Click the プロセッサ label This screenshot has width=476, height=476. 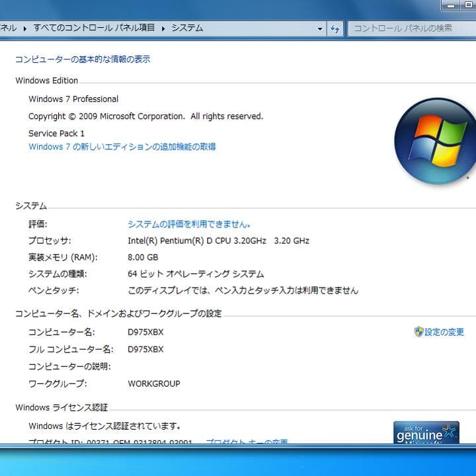coord(50,241)
